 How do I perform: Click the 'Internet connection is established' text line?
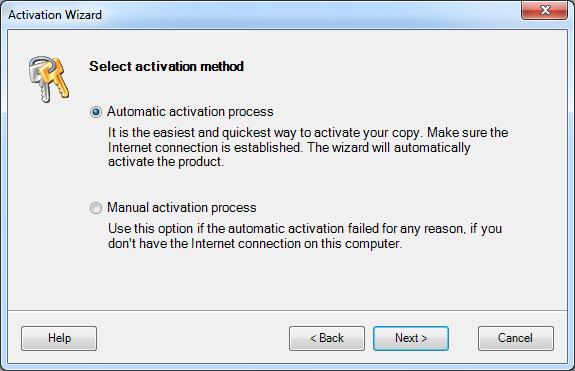coord(289,147)
